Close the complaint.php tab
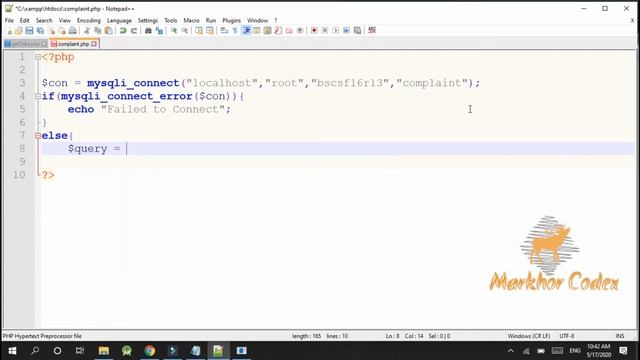640x360 pixels. (94, 44)
